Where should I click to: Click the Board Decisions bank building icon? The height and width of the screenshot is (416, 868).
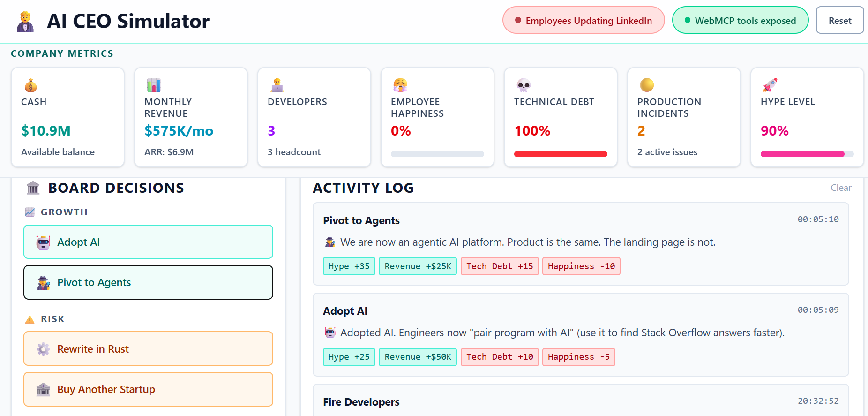click(x=33, y=188)
